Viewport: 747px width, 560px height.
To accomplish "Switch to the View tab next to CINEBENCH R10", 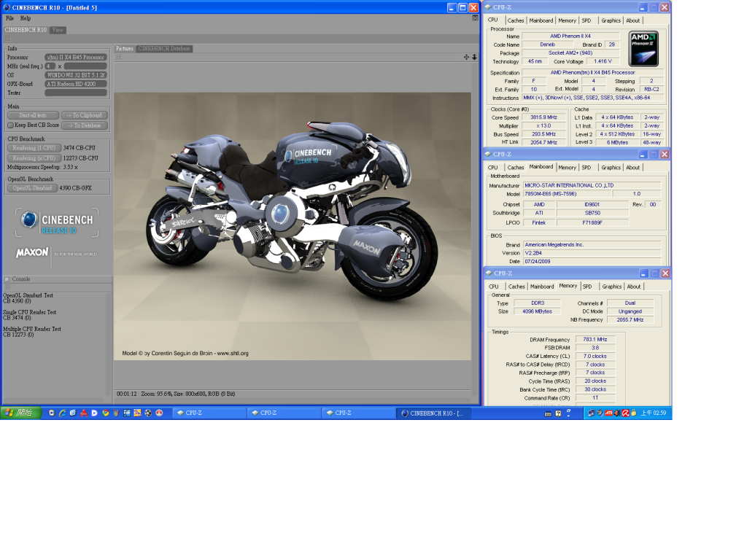I will point(58,30).
